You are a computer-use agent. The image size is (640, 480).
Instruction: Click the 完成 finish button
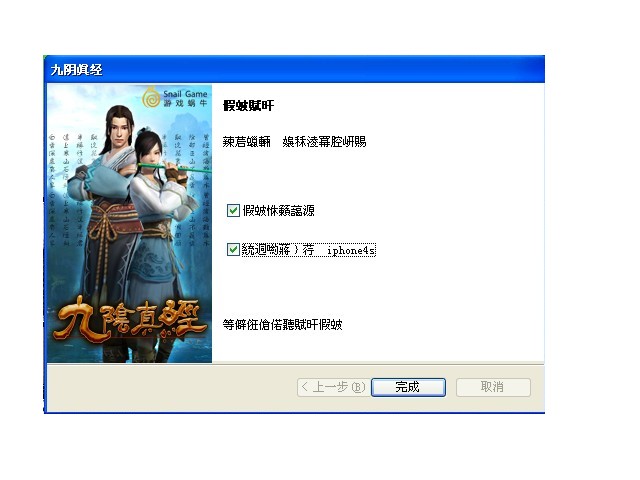click(x=408, y=387)
